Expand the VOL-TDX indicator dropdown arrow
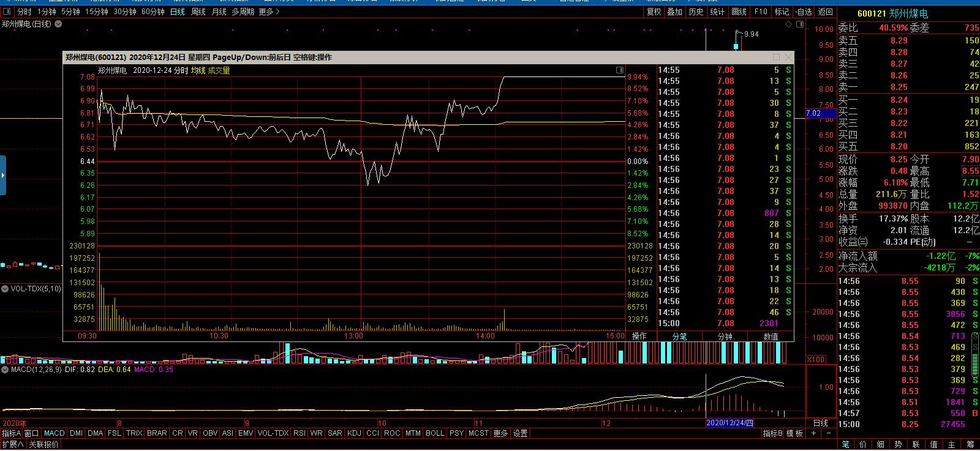This screenshot has width=980, height=451. pos(5,288)
